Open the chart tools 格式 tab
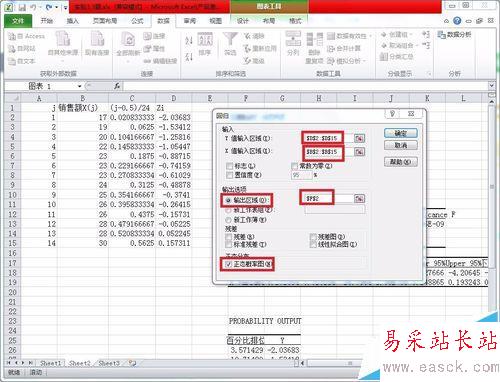The width and height of the screenshot is (500, 382). pos(295,21)
